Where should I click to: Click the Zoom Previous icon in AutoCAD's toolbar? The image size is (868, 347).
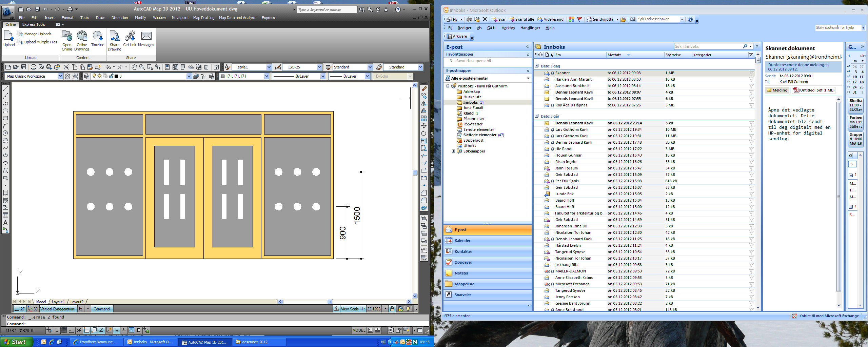(158, 67)
